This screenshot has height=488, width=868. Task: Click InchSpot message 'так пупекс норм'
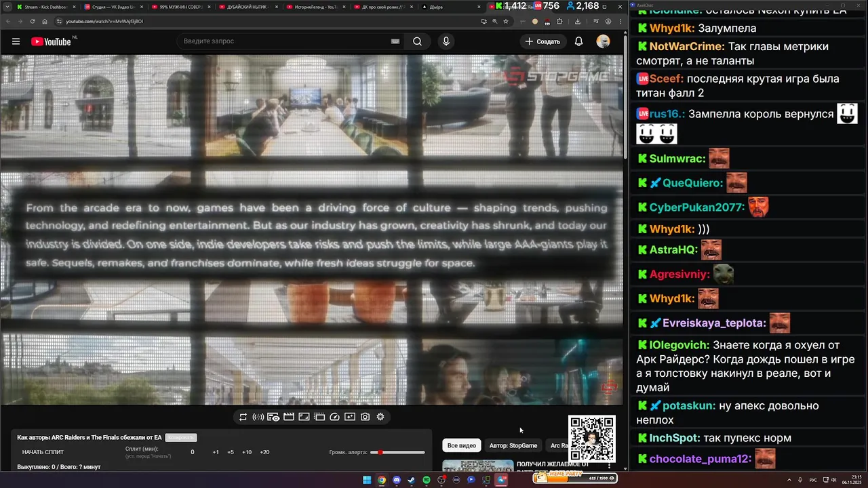747,439
